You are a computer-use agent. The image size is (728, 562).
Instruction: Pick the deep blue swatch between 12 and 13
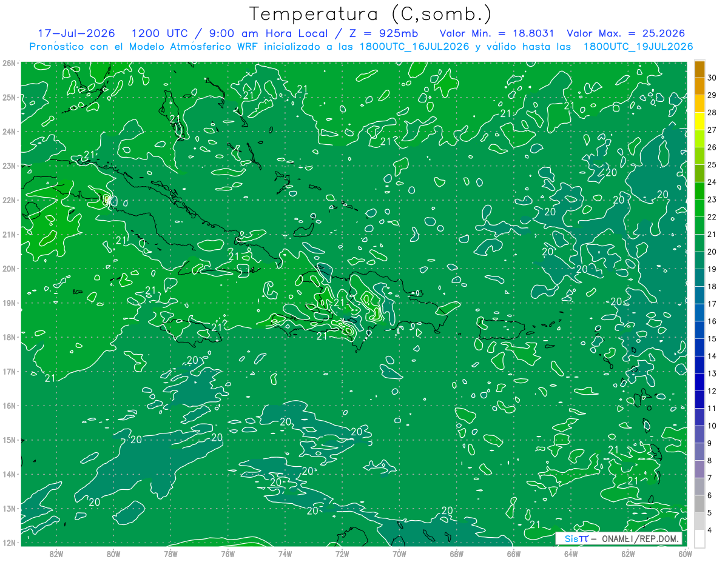point(699,382)
